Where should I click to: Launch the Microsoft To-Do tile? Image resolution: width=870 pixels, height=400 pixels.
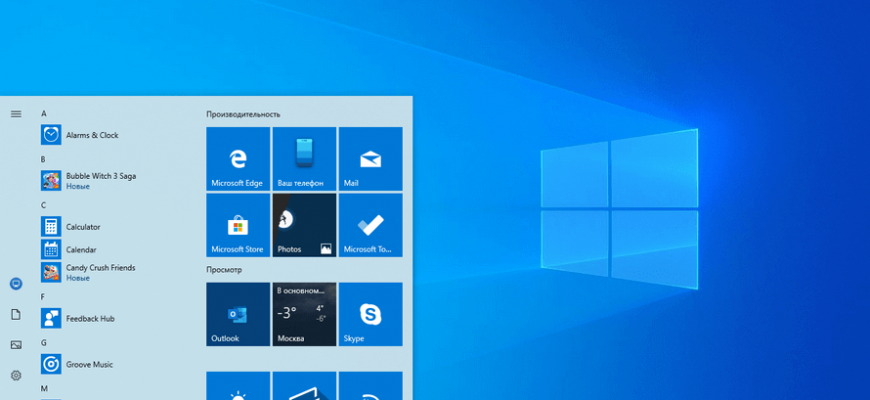click(x=370, y=225)
